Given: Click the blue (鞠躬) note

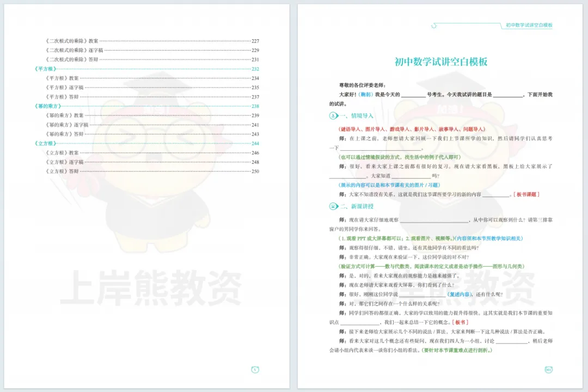Looking at the screenshot, I should pyautogui.click(x=366, y=95).
